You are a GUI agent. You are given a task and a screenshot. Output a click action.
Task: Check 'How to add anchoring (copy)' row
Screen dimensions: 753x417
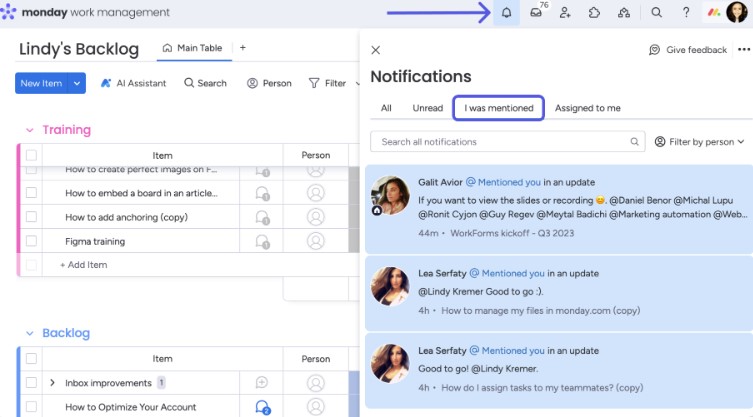point(31,217)
